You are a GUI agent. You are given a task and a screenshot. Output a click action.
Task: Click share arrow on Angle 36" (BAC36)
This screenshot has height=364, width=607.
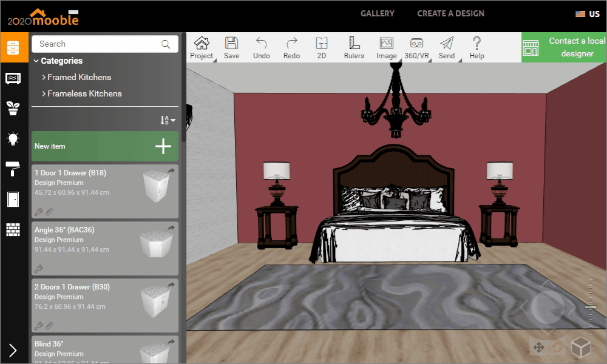click(x=171, y=228)
